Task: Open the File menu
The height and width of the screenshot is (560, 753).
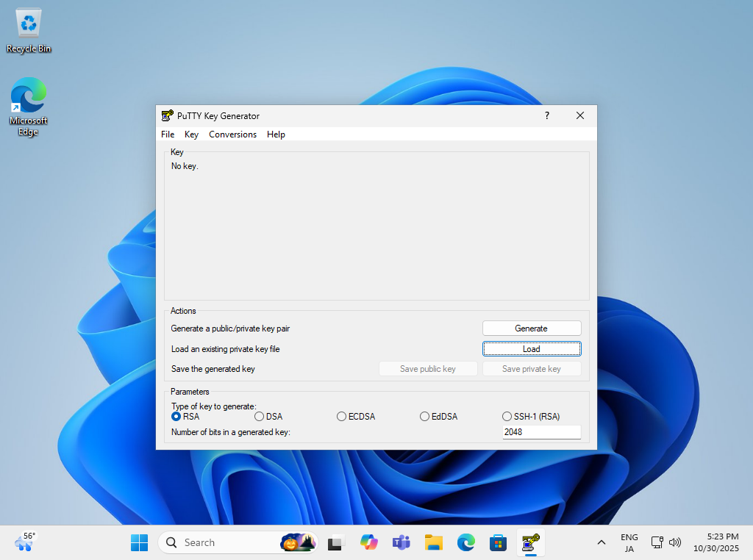Action: tap(168, 134)
